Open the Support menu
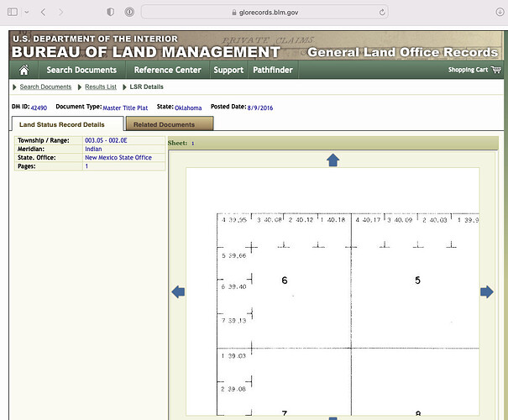The width and height of the screenshot is (508, 420). pos(228,70)
